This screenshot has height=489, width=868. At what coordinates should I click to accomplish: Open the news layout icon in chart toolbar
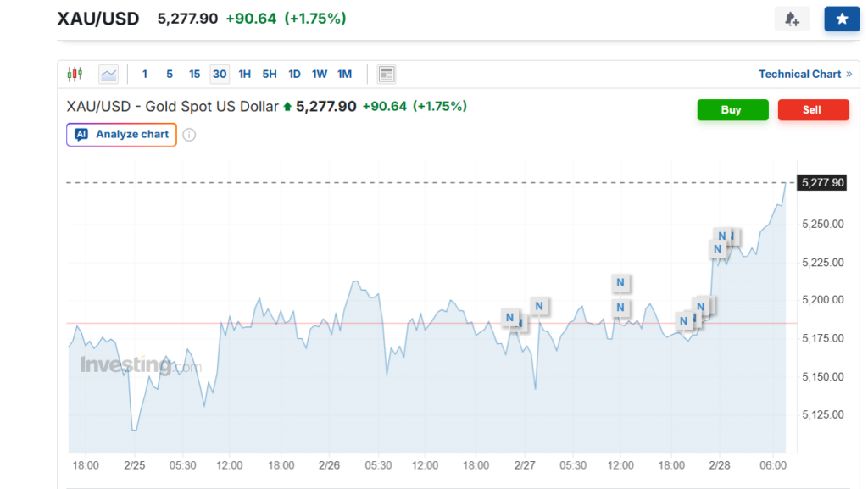pyautogui.click(x=387, y=75)
